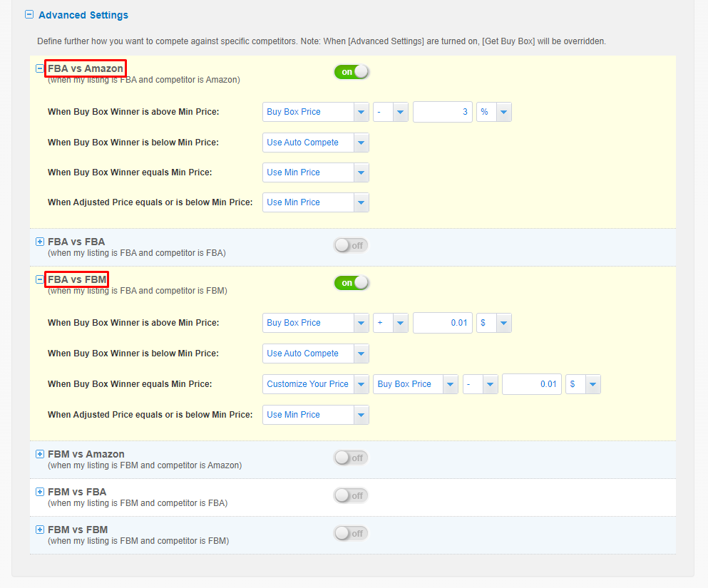Viewport: 708px width, 588px height.
Task: Collapse the FBA vs FBM section
Action: 40,280
